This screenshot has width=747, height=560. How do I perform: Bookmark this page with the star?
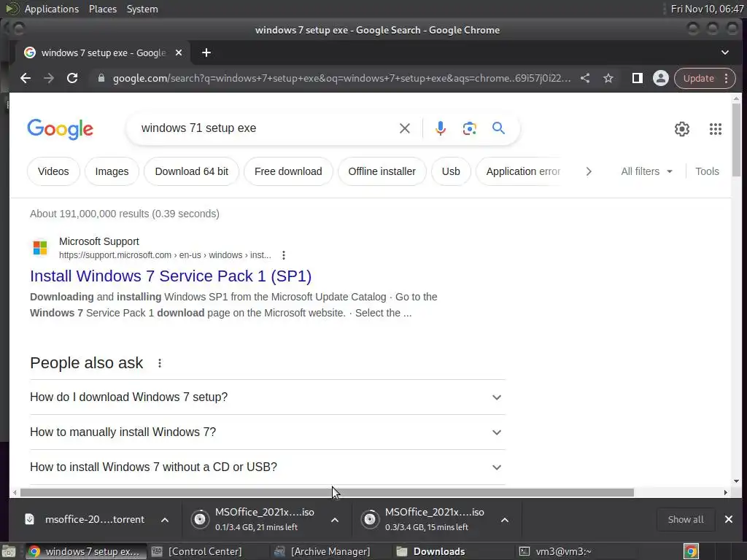click(x=608, y=78)
